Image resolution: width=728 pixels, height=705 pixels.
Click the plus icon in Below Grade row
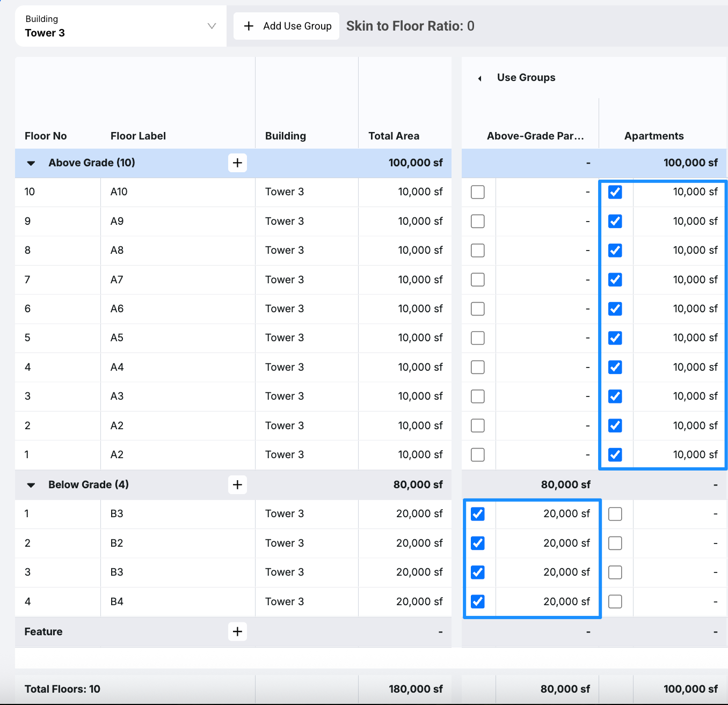237,484
